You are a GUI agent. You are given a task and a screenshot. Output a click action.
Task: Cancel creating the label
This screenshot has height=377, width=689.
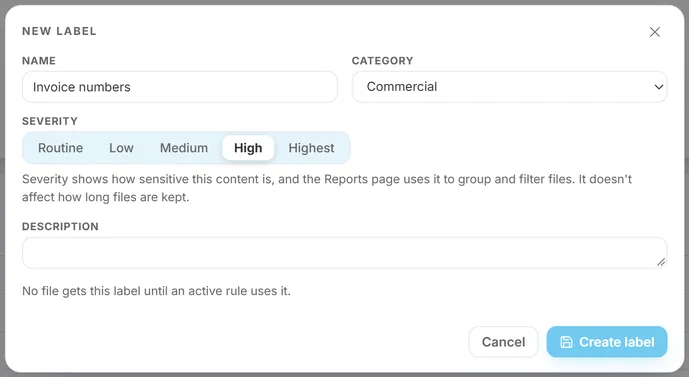[x=504, y=342]
